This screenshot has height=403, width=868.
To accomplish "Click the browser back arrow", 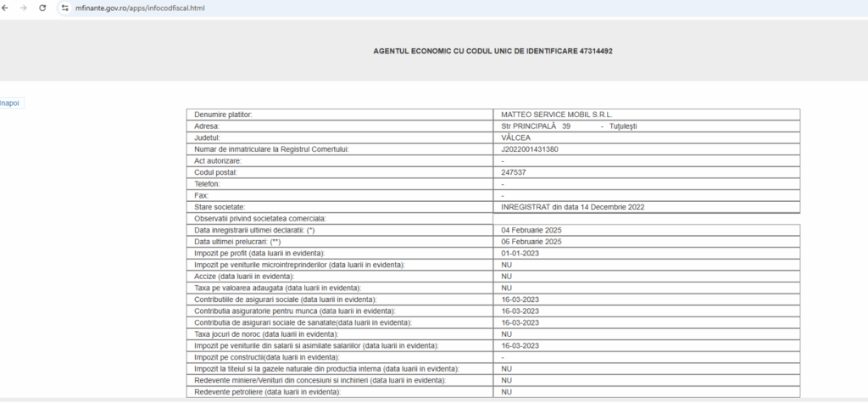I will coord(5,8).
